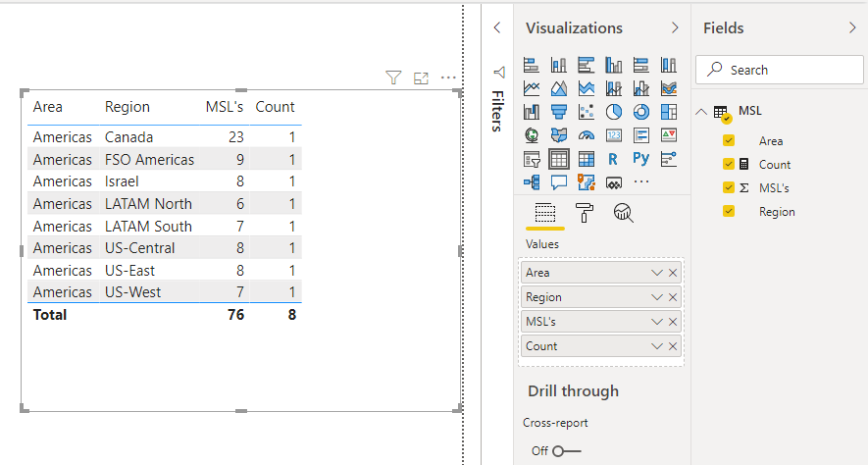868x465 pixels.
Task: Add a Filled map visual
Action: pyautogui.click(x=558, y=135)
